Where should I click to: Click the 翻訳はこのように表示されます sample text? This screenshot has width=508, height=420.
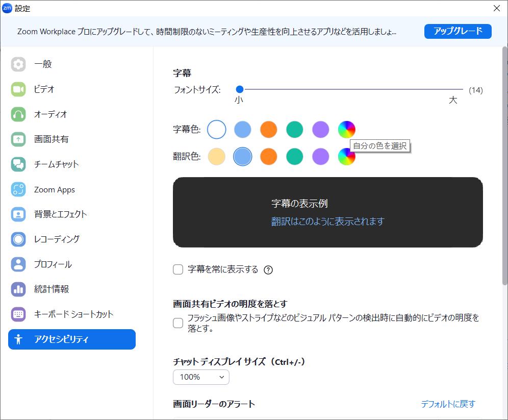[x=327, y=221]
